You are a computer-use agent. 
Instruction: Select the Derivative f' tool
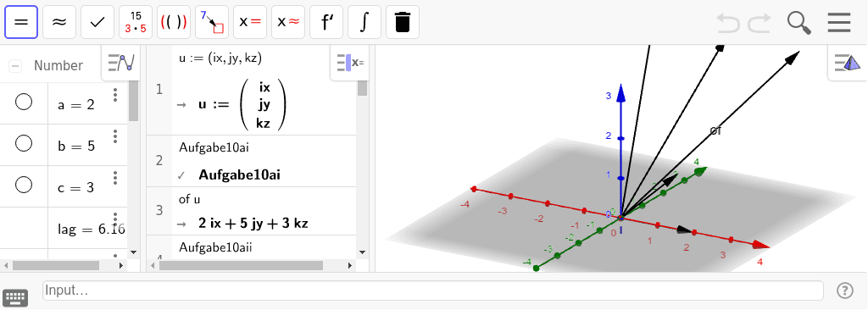[326, 22]
